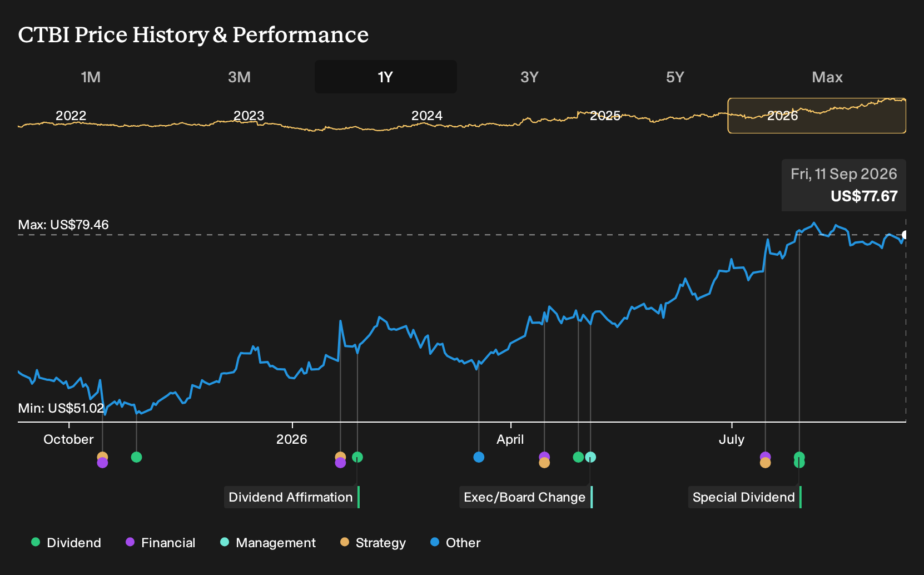Screen dimensions: 924x575
Task: Select the 1Y time range tab
Action: pos(386,77)
